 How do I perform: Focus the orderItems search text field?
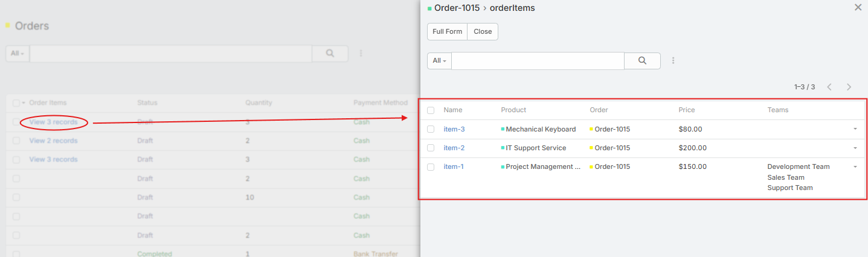(537, 60)
